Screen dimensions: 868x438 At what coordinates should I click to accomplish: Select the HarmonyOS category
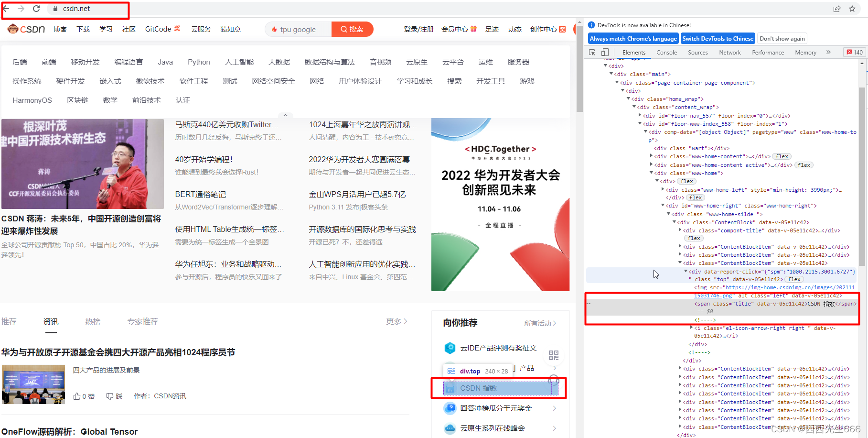click(x=32, y=100)
